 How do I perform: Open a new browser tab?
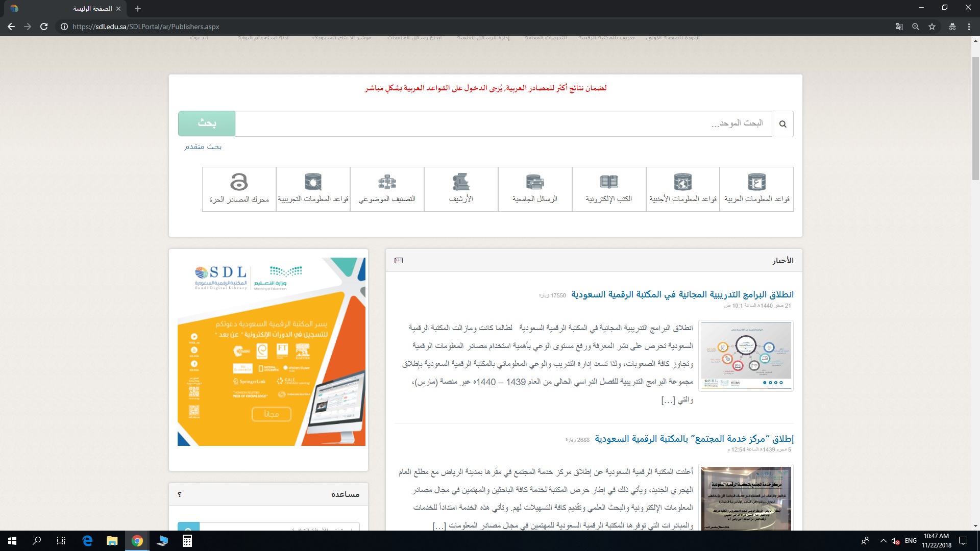point(138,9)
